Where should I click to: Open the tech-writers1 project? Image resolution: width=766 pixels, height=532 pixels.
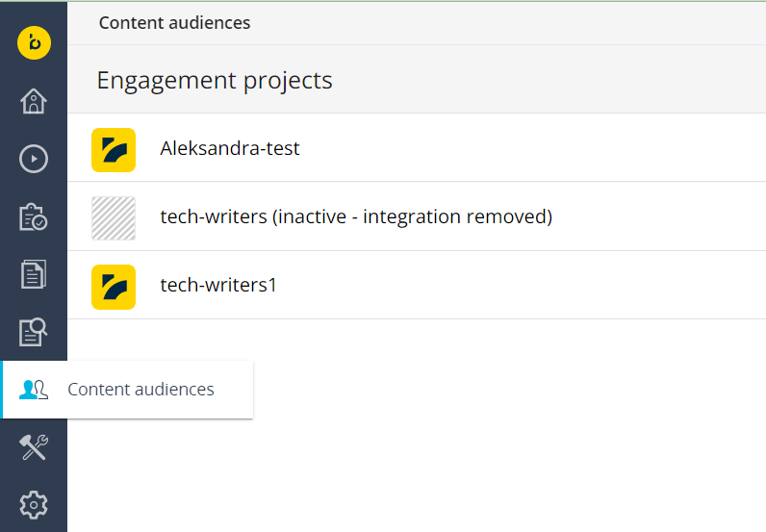[417, 286]
